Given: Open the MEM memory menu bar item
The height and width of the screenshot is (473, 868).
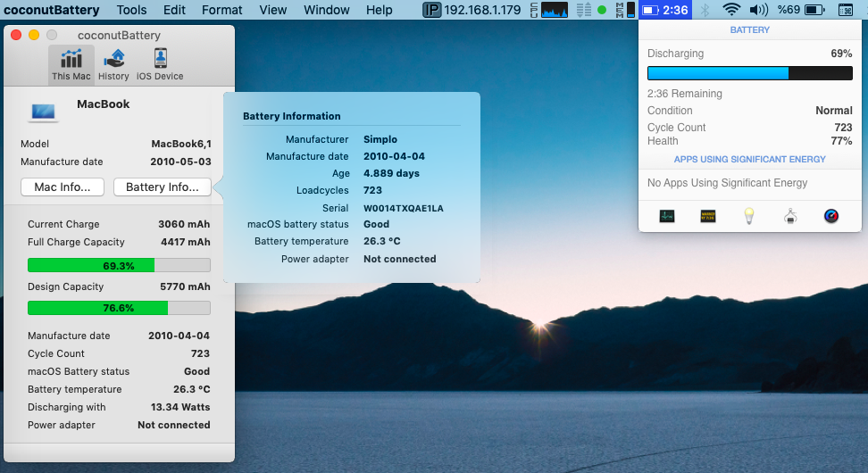Looking at the screenshot, I should click(625, 10).
